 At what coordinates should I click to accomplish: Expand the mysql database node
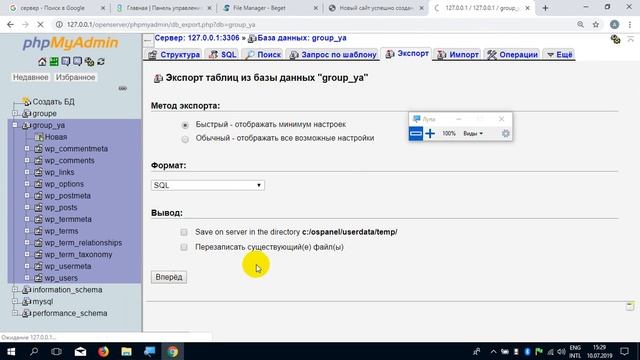click(15, 301)
